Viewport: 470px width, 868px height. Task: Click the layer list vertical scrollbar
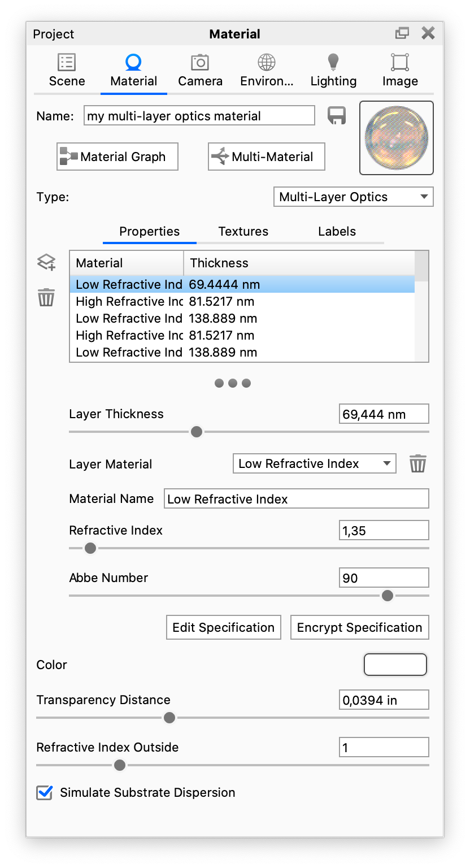(x=421, y=306)
